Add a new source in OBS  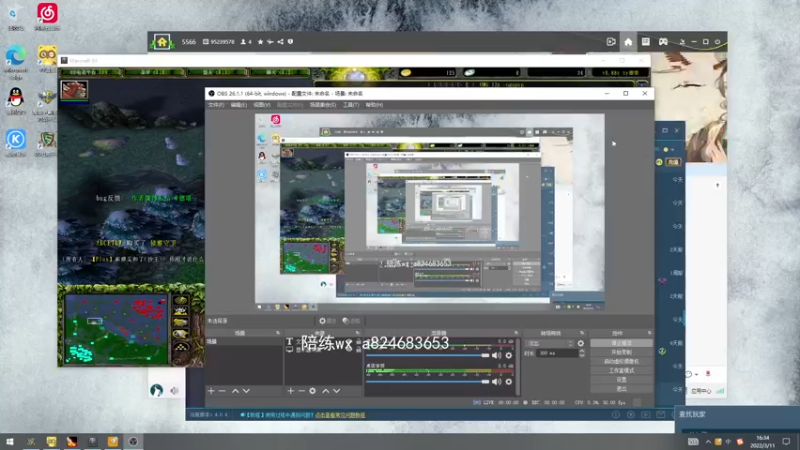[x=290, y=391]
